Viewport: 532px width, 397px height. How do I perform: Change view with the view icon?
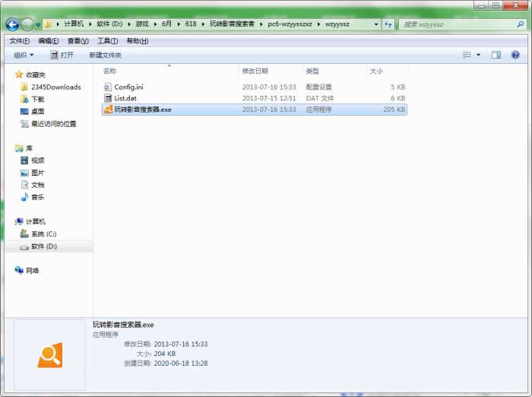pos(467,55)
